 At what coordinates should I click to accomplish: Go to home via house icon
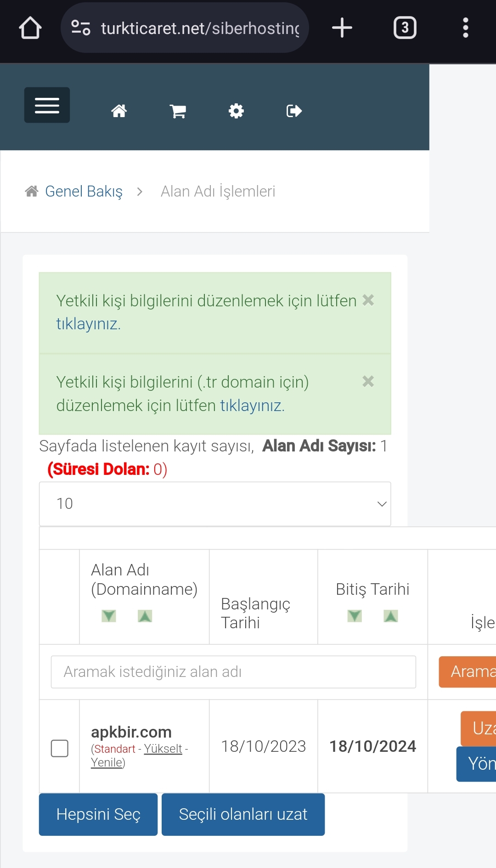119,111
